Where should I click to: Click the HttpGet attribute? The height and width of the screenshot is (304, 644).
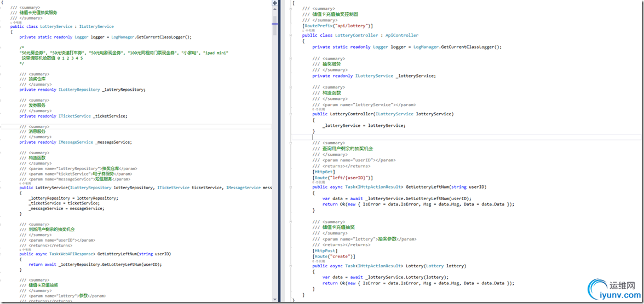(x=324, y=172)
